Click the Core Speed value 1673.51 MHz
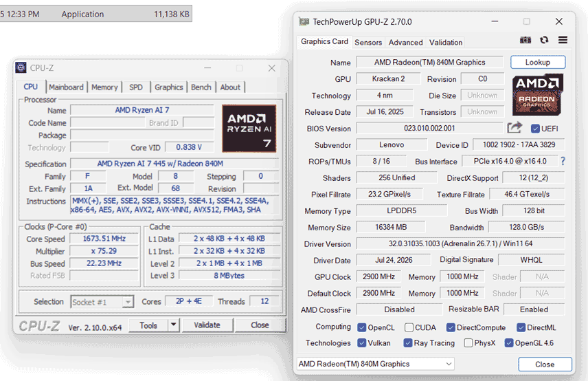This screenshot has width=588, height=381. point(104,239)
